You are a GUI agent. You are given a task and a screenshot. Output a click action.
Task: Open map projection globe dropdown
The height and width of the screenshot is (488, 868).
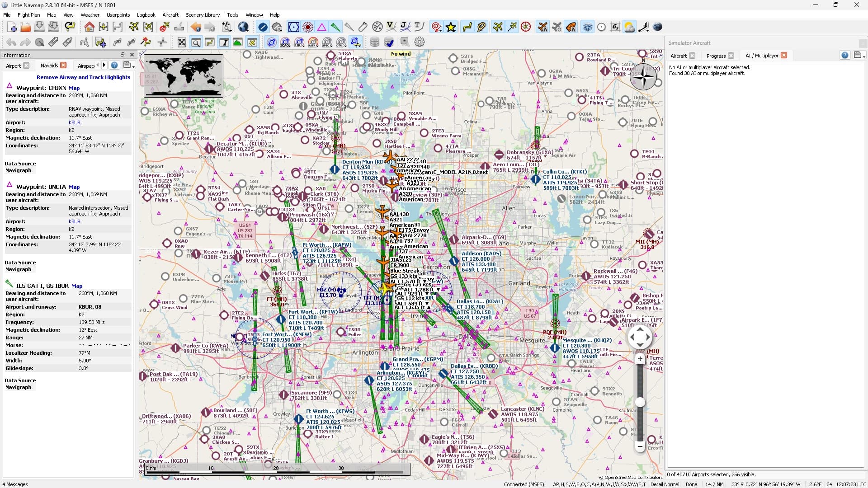[243, 27]
